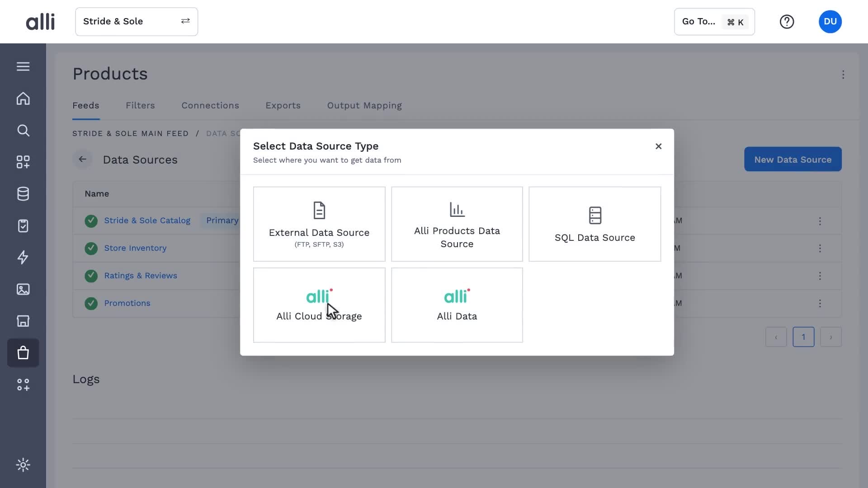868x488 pixels.
Task: Select Alli Products Data Source card
Action: click(x=457, y=224)
